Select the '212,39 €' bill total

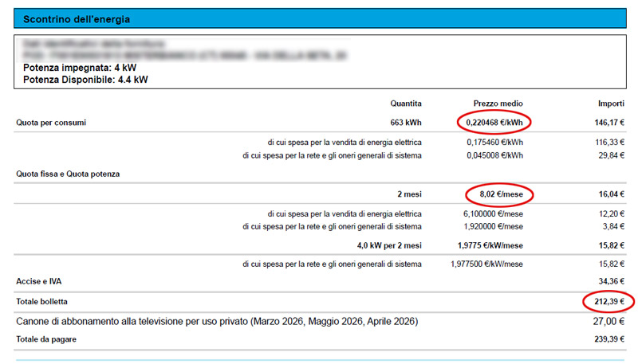(x=609, y=302)
